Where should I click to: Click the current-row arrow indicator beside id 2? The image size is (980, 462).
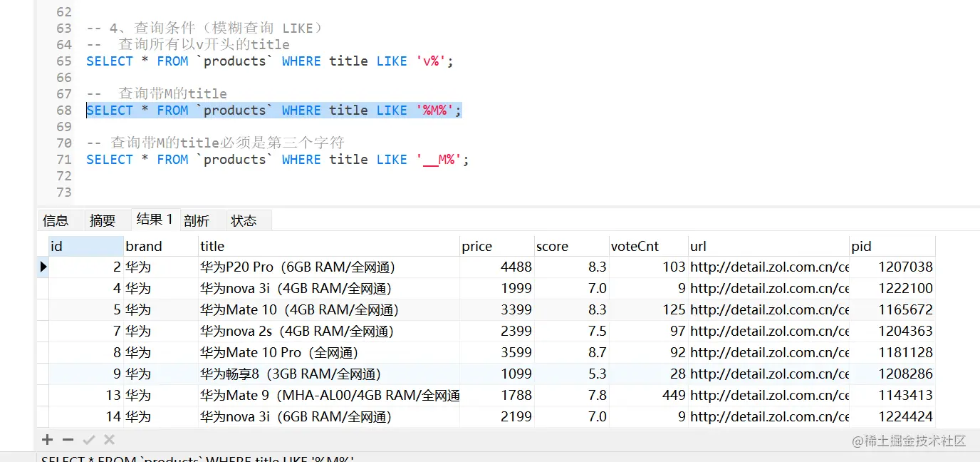(x=43, y=267)
